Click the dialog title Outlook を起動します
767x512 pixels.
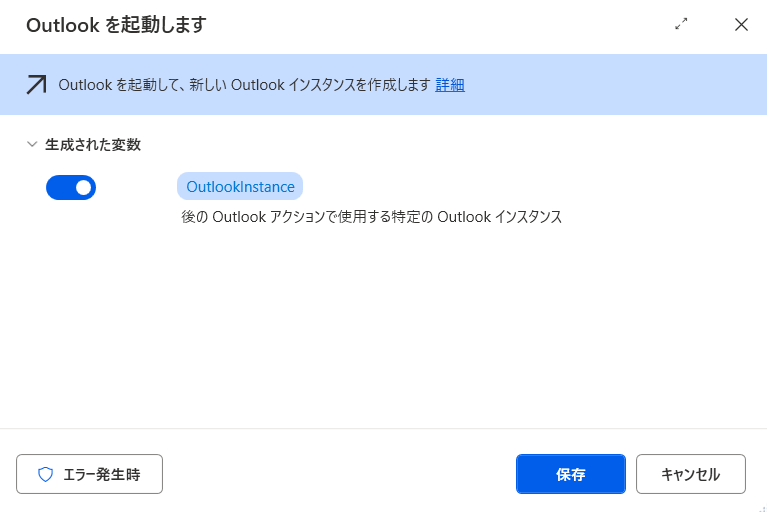(x=116, y=25)
